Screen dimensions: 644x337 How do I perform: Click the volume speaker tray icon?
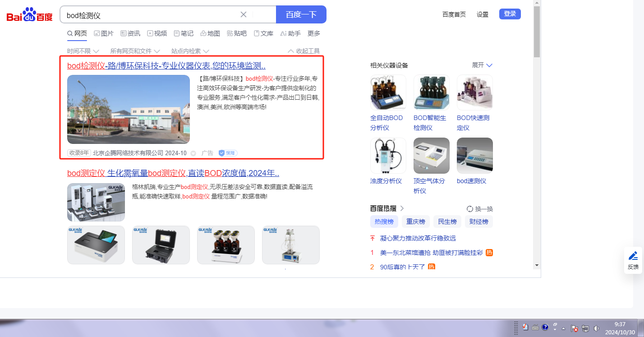[x=597, y=328]
